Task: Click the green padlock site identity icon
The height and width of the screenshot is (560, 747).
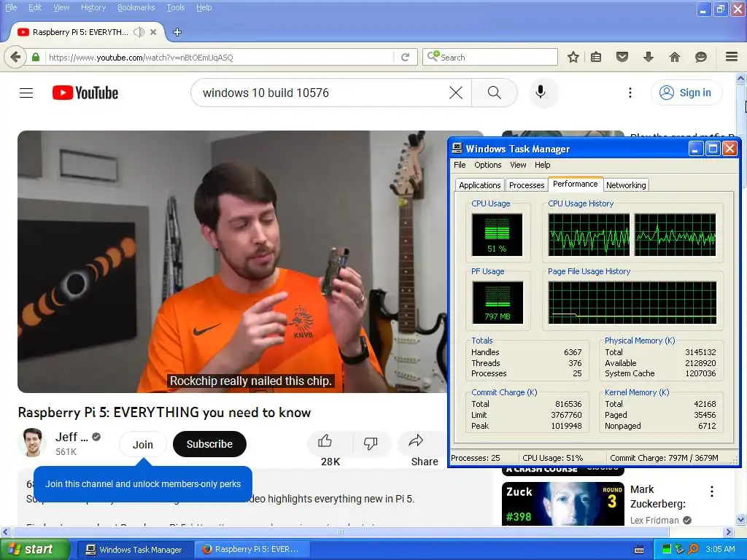Action: point(36,57)
